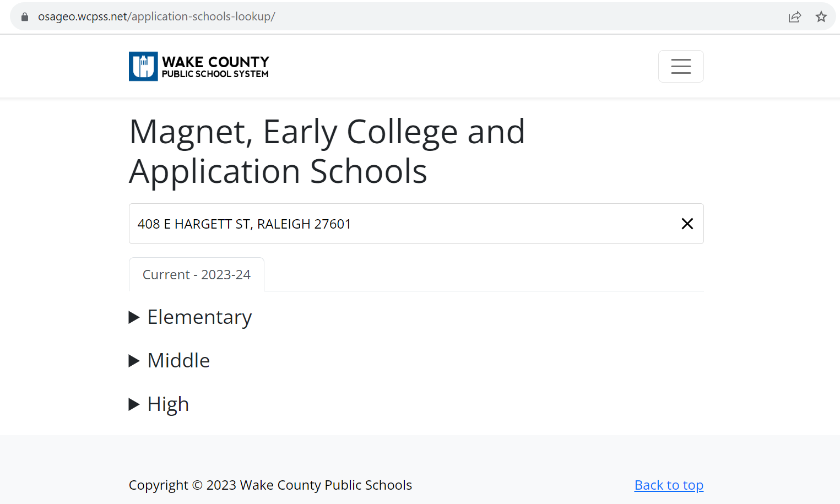Bookmark page with the star icon
This screenshot has height=504, width=840.
(x=821, y=17)
